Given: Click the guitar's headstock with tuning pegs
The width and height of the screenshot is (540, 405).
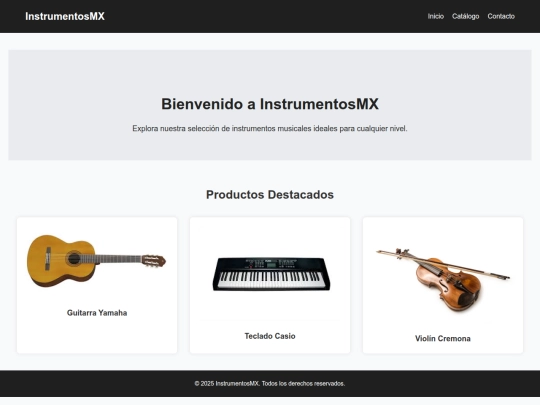Looking at the screenshot, I should pos(154,261).
